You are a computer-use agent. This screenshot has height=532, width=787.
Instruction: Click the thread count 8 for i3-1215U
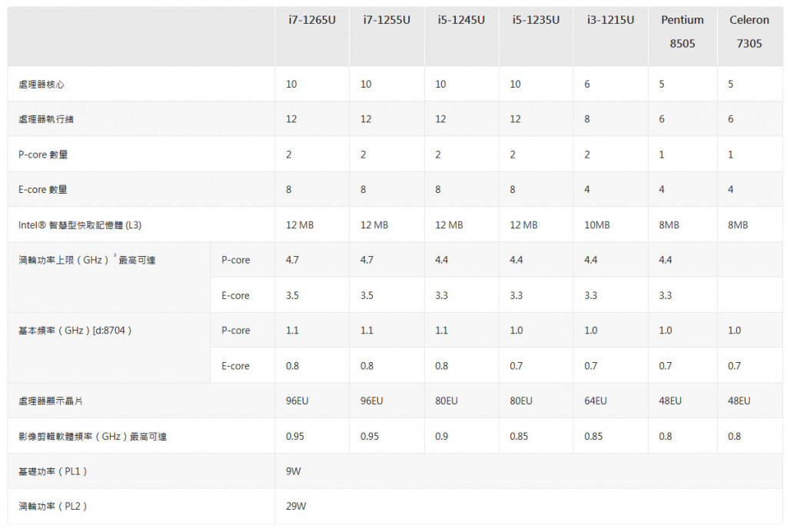pyautogui.click(x=587, y=119)
